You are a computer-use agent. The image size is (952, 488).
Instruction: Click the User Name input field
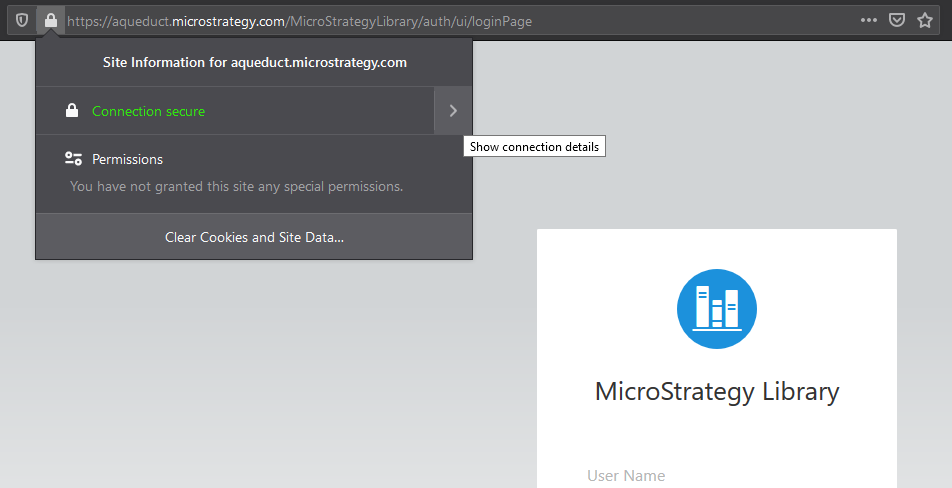tap(716, 476)
